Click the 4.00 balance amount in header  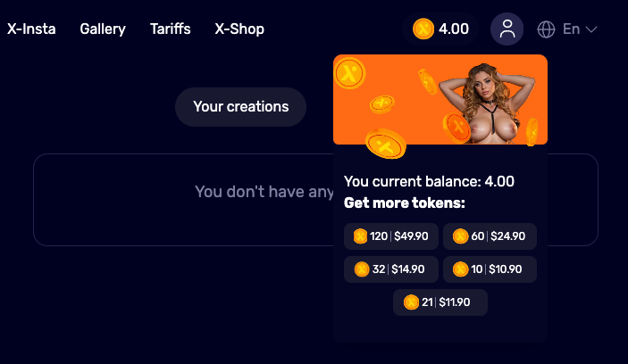pos(454,29)
